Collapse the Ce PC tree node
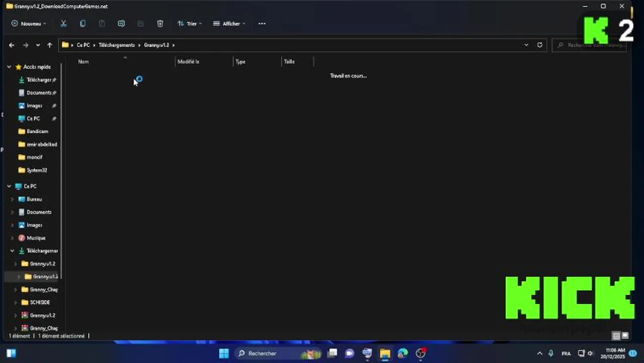Viewport: 644px width, 363px height. [x=9, y=186]
